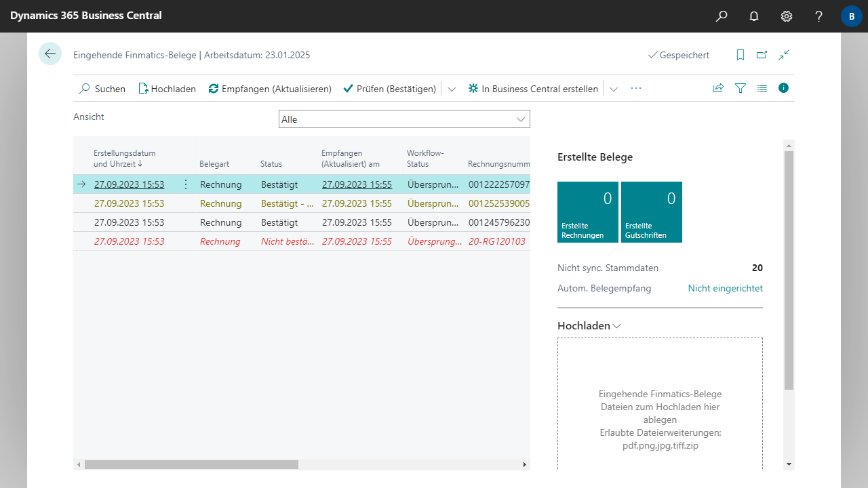Image resolution: width=868 pixels, height=488 pixels.
Task: Open the settings gear menu
Action: (x=787, y=16)
